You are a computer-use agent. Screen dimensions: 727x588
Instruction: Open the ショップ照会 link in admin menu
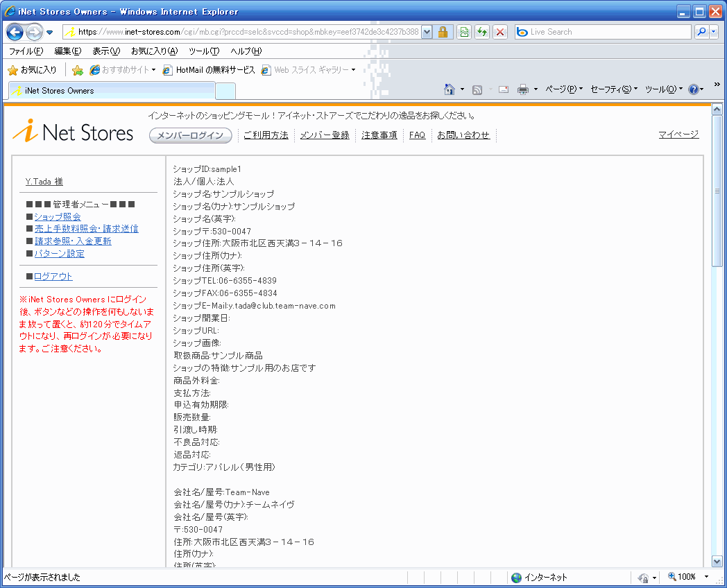coord(58,217)
